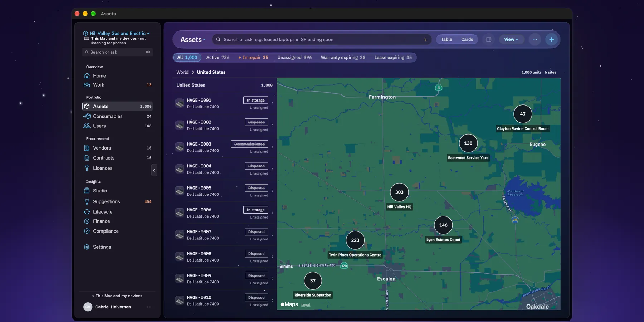644x322 pixels.
Task: Open the Vendors section
Action: coord(117,148)
